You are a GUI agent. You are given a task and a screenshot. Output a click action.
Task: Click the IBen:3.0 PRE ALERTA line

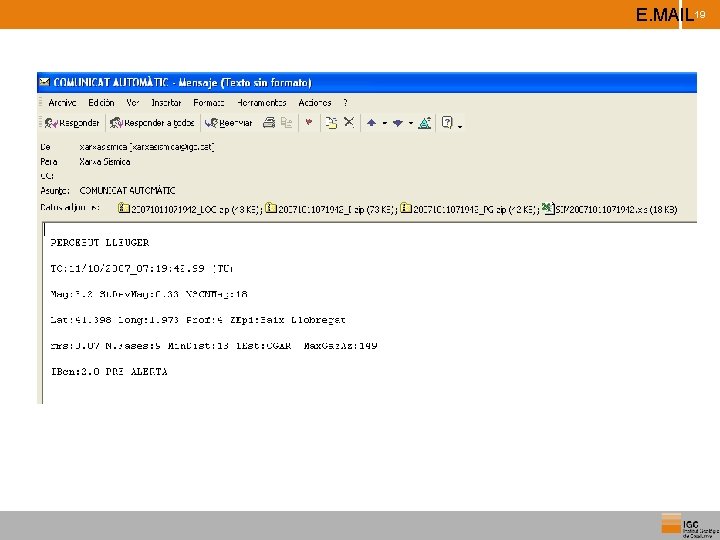coord(109,371)
